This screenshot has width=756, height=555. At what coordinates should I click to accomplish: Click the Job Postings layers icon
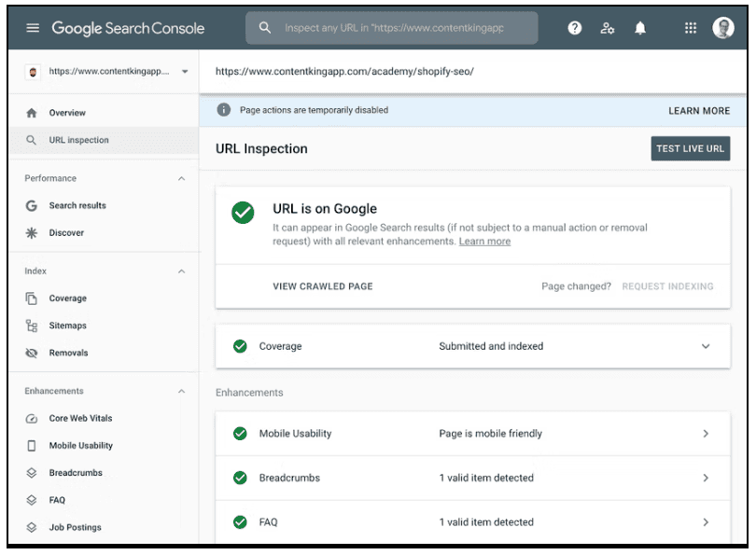point(32,528)
